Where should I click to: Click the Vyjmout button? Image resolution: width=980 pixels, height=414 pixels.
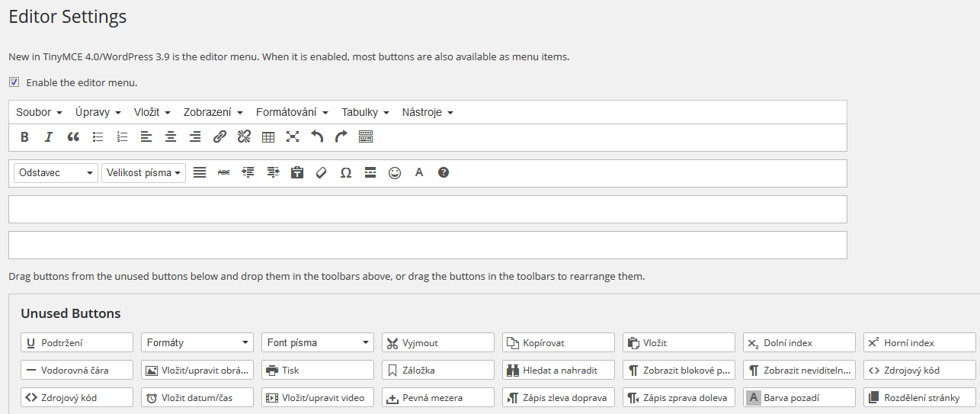[x=438, y=343]
